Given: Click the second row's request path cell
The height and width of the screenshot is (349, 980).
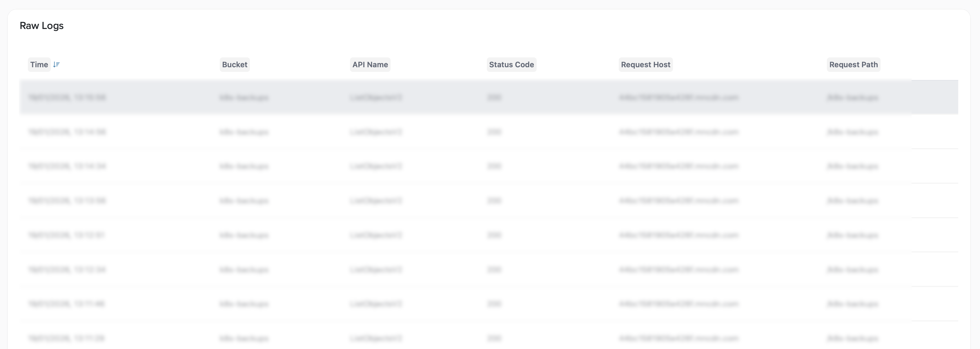Looking at the screenshot, I should pos(852,132).
